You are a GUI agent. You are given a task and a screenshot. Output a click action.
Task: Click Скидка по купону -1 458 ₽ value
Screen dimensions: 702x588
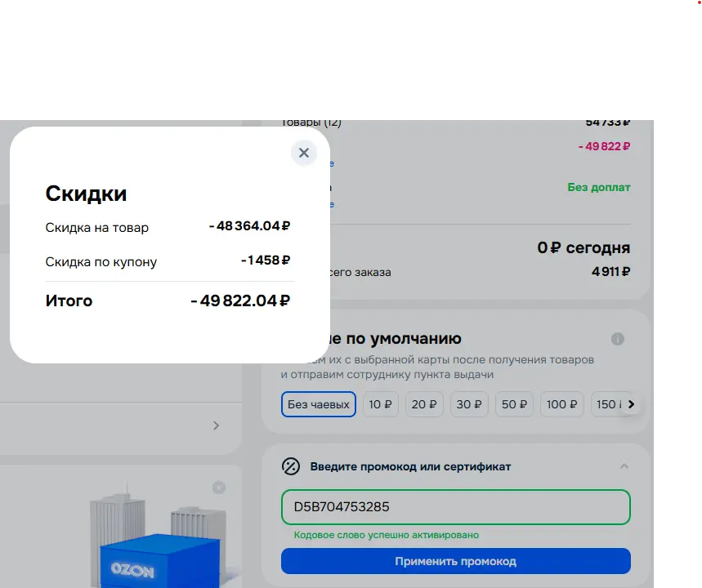266,260
